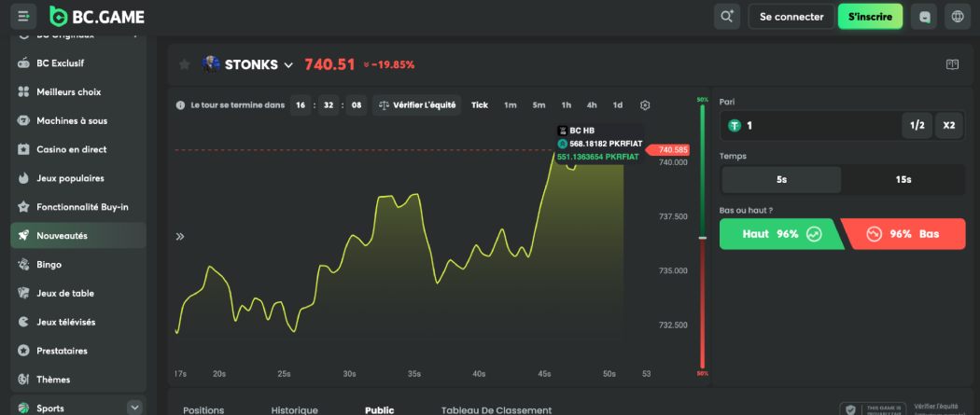
Task: Open chart settings gear icon
Action: pos(645,105)
